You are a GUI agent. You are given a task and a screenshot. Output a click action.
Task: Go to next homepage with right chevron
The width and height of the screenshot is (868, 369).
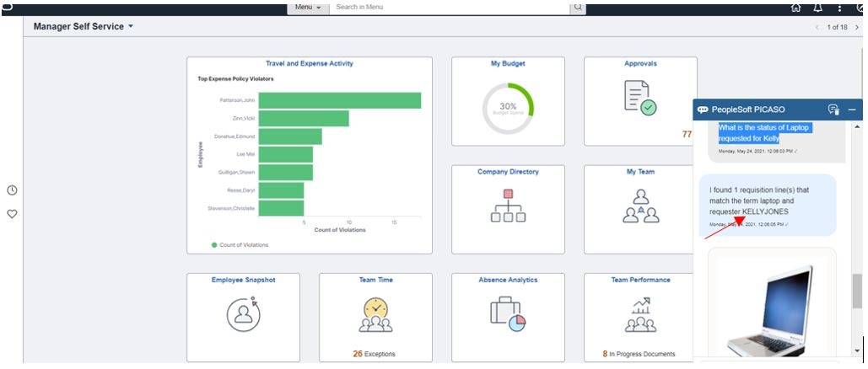coord(857,27)
